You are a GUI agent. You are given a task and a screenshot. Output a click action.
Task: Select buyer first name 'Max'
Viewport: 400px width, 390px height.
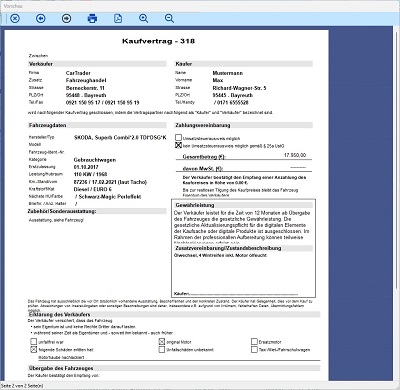218,80
